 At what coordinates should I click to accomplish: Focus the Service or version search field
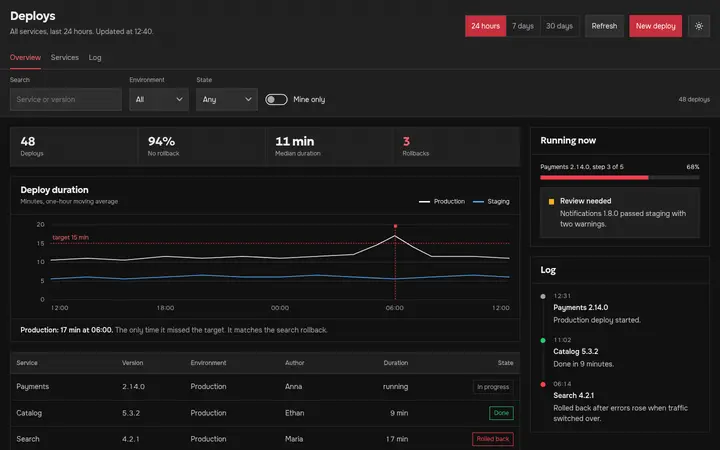[x=66, y=100]
